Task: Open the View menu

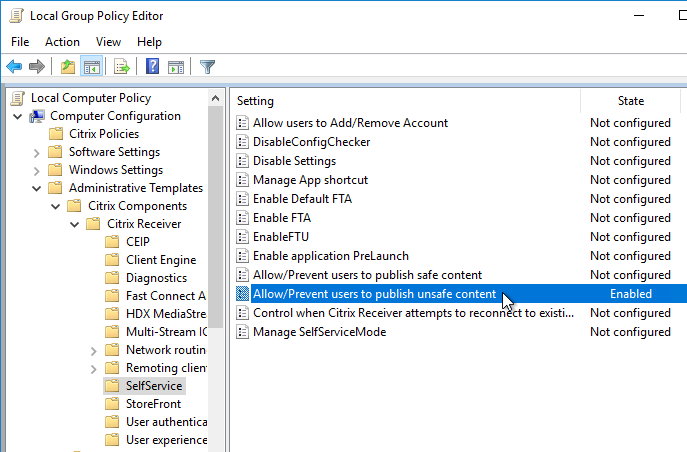Action: 108,42
